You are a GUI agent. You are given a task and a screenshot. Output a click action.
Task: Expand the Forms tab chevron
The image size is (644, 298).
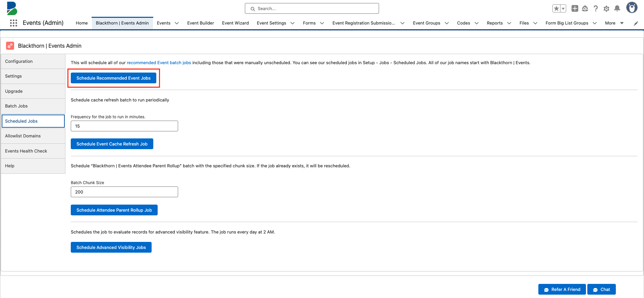[322, 23]
